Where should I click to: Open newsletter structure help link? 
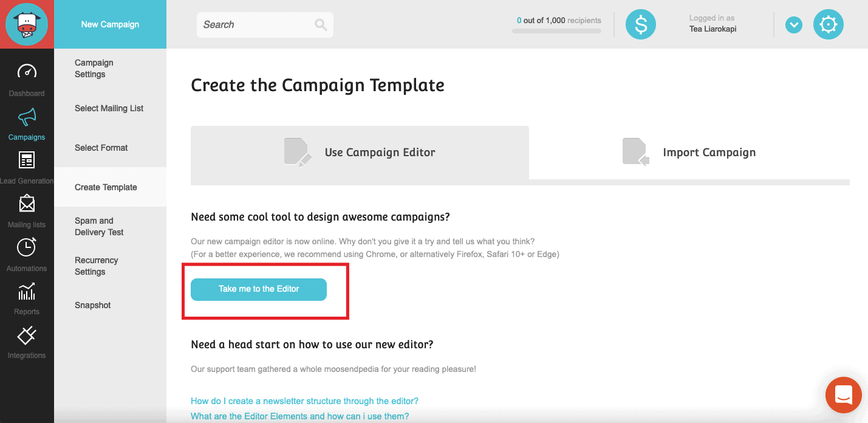click(304, 401)
